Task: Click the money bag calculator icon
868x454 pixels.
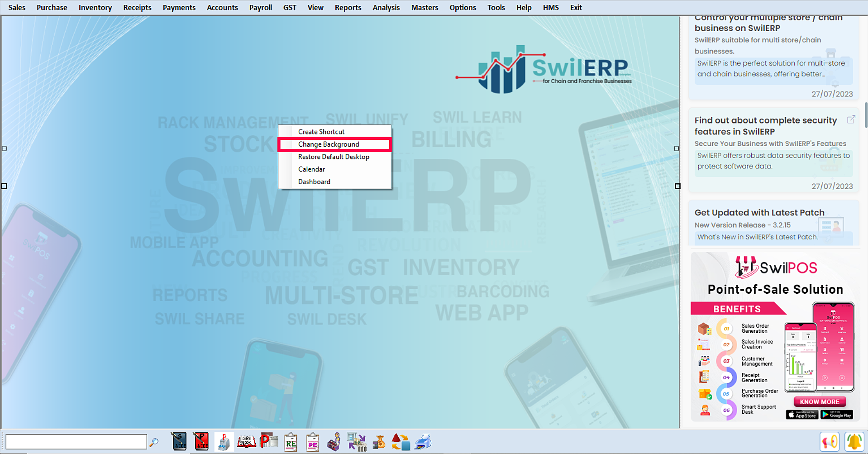Action: [x=379, y=442]
